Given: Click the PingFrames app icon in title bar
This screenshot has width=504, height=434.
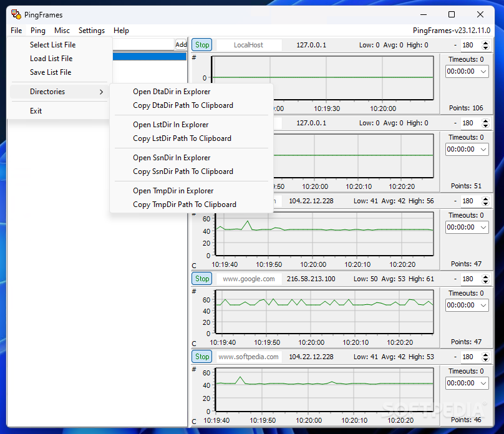Looking at the screenshot, I should point(16,14).
